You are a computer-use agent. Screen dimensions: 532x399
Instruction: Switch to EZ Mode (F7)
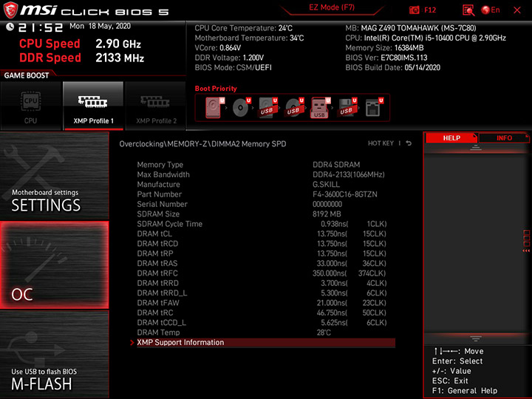click(x=332, y=8)
